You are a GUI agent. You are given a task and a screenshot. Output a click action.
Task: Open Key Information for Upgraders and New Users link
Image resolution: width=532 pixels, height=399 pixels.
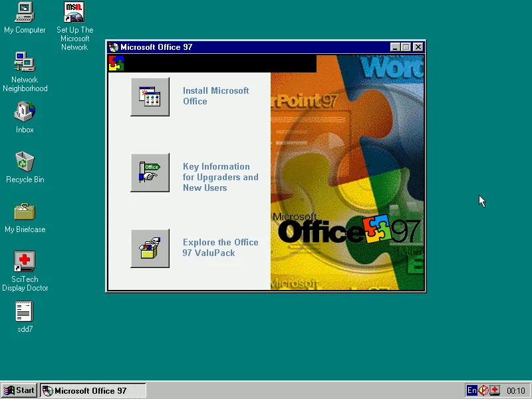pos(221,177)
